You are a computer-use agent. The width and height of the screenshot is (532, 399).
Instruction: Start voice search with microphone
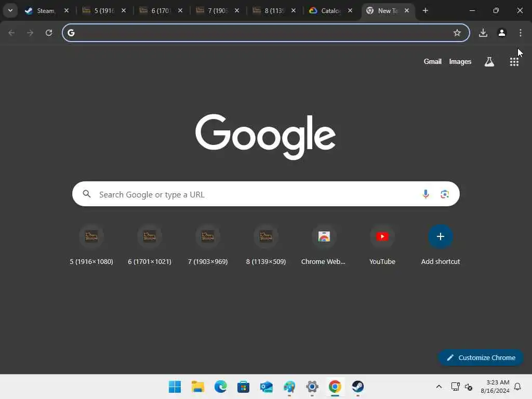[425, 194]
